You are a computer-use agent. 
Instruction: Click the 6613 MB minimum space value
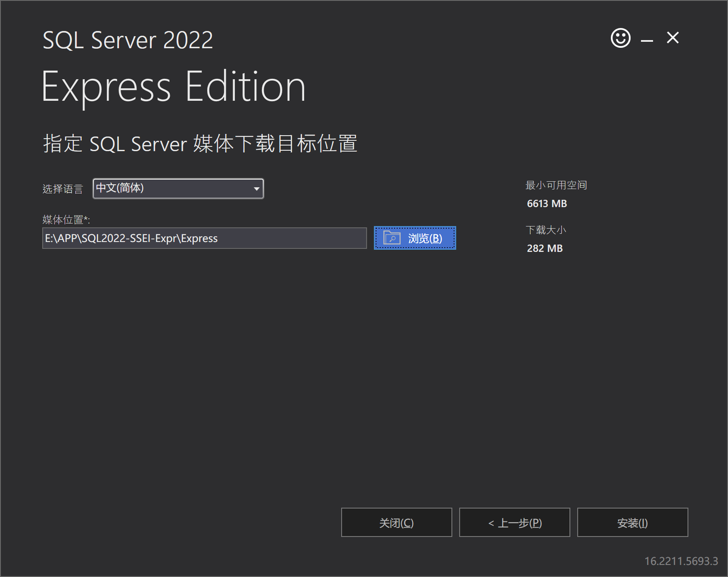[547, 204]
